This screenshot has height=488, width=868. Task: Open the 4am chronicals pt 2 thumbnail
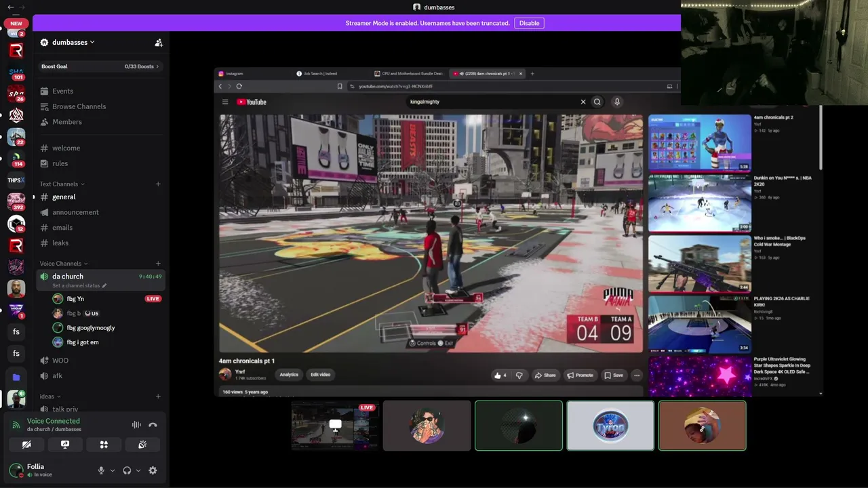700,143
